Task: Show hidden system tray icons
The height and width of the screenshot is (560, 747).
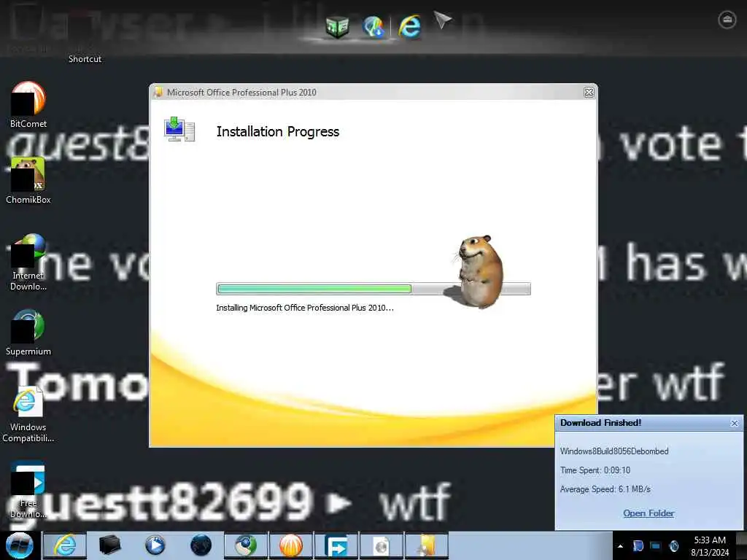Action: pyautogui.click(x=620, y=546)
